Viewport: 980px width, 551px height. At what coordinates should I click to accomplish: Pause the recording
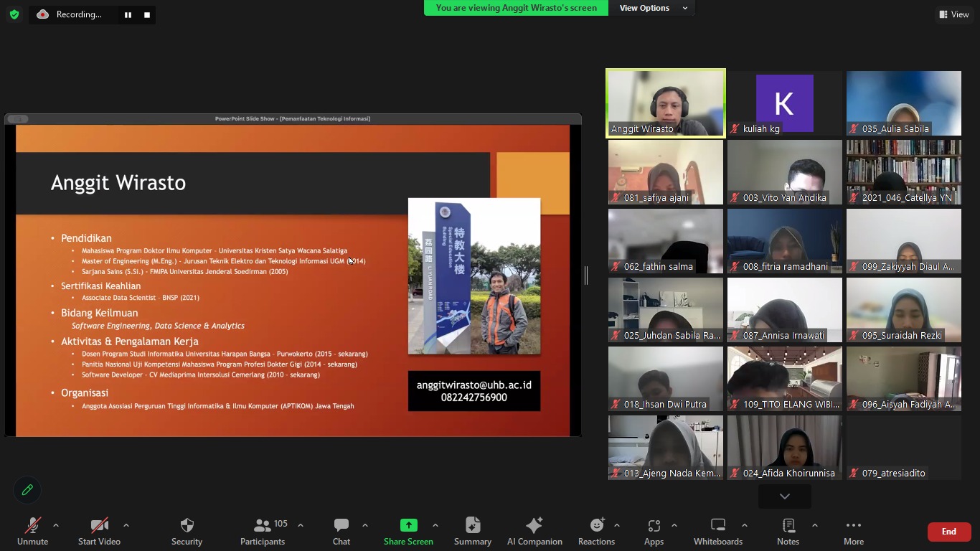[x=128, y=14]
